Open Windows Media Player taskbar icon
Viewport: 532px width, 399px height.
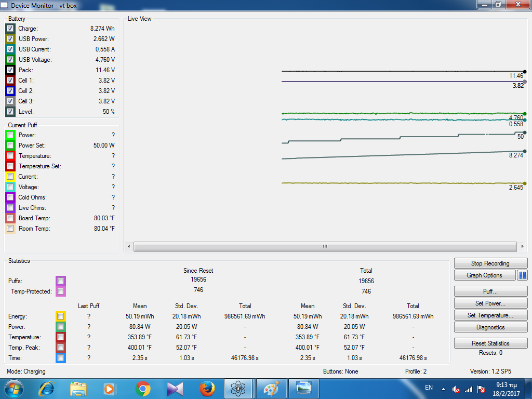point(110,388)
